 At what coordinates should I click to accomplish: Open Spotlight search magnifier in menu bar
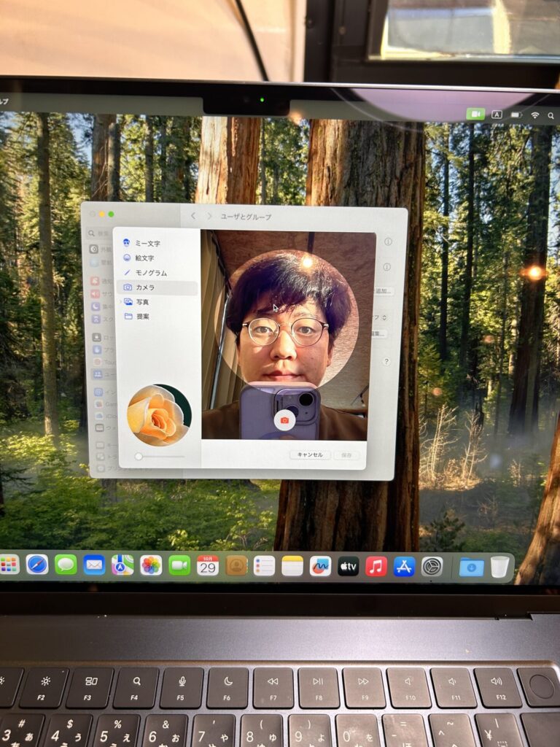(x=551, y=115)
